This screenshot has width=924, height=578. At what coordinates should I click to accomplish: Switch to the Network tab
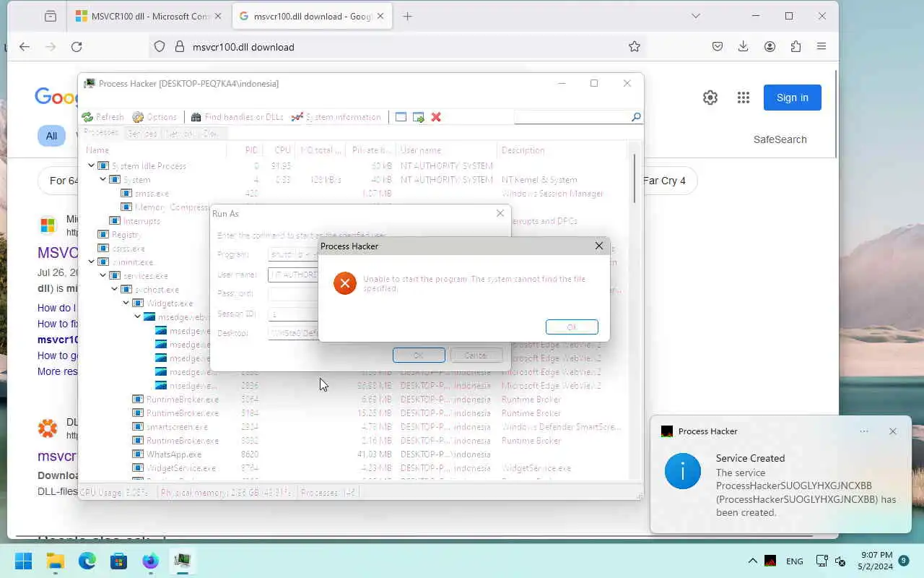pyautogui.click(x=180, y=134)
